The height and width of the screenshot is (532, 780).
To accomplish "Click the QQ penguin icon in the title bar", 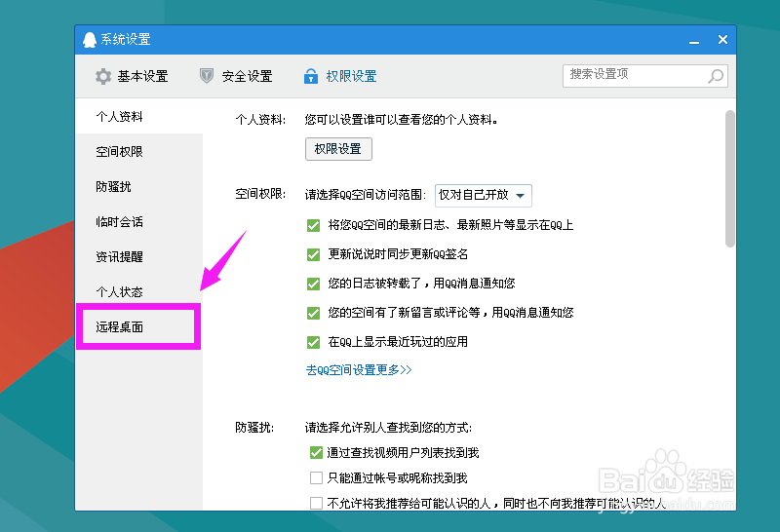I will tap(90, 40).
